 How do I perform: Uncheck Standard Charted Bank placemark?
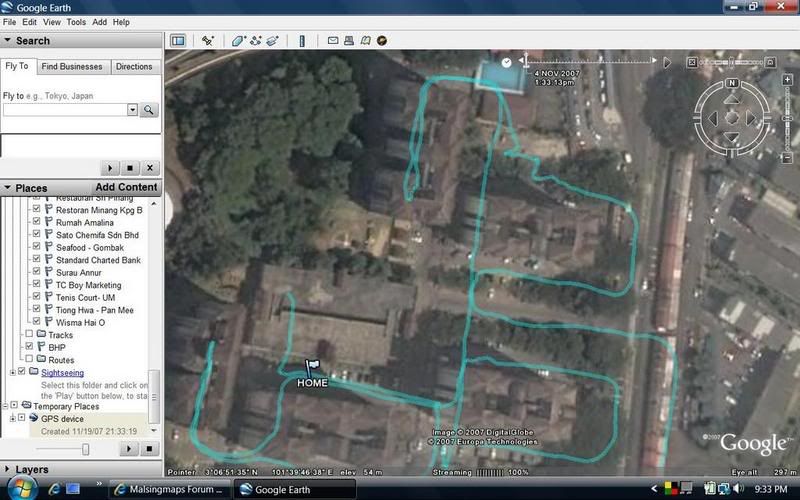click(36, 259)
